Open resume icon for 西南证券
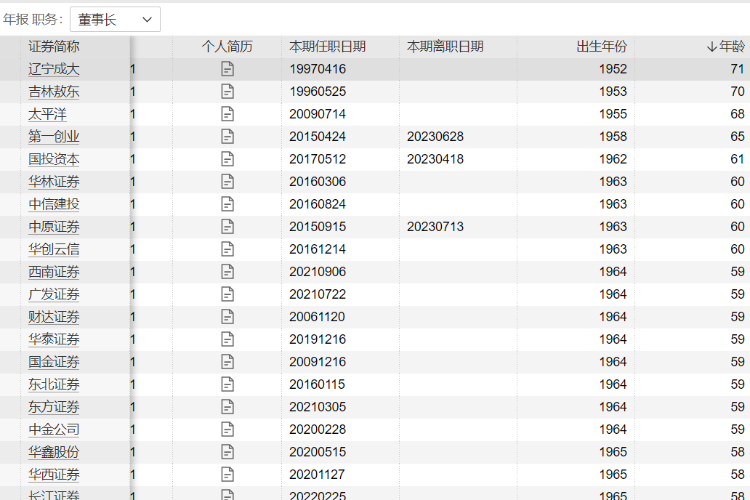This screenshot has width=750, height=500. coord(228,271)
